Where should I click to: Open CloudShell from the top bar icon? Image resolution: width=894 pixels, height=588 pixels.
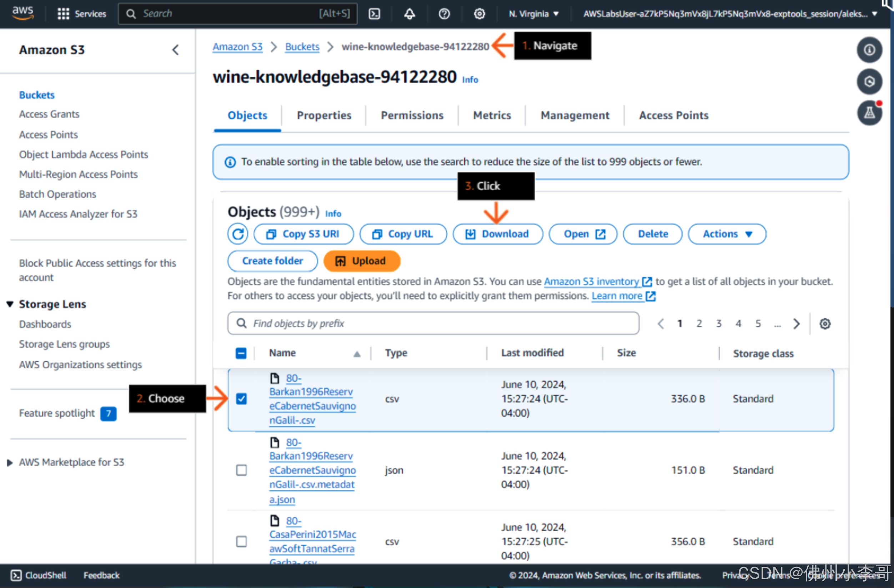[x=374, y=14]
